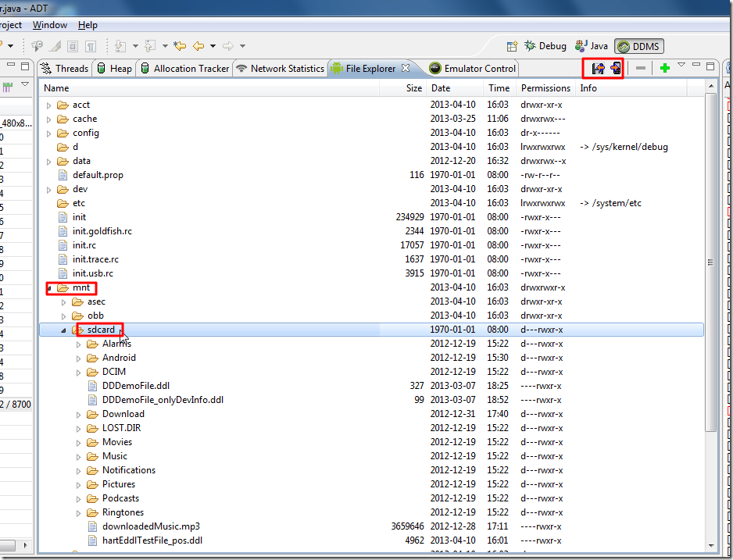The image size is (733, 560).
Task: Push a file onto the device
Action: [616, 69]
